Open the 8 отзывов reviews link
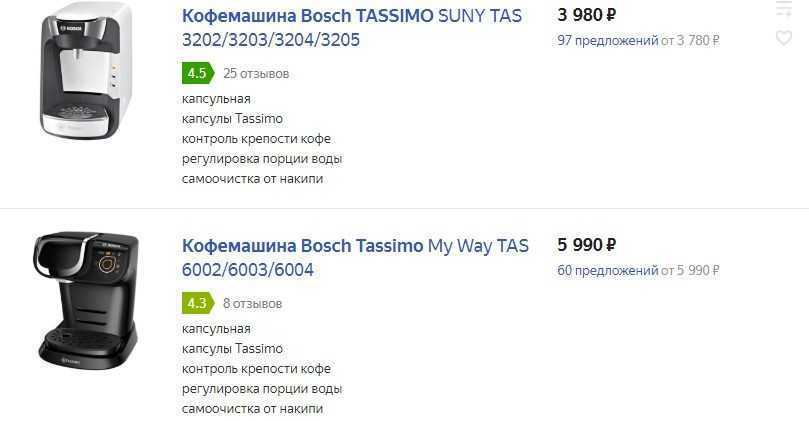 click(252, 303)
